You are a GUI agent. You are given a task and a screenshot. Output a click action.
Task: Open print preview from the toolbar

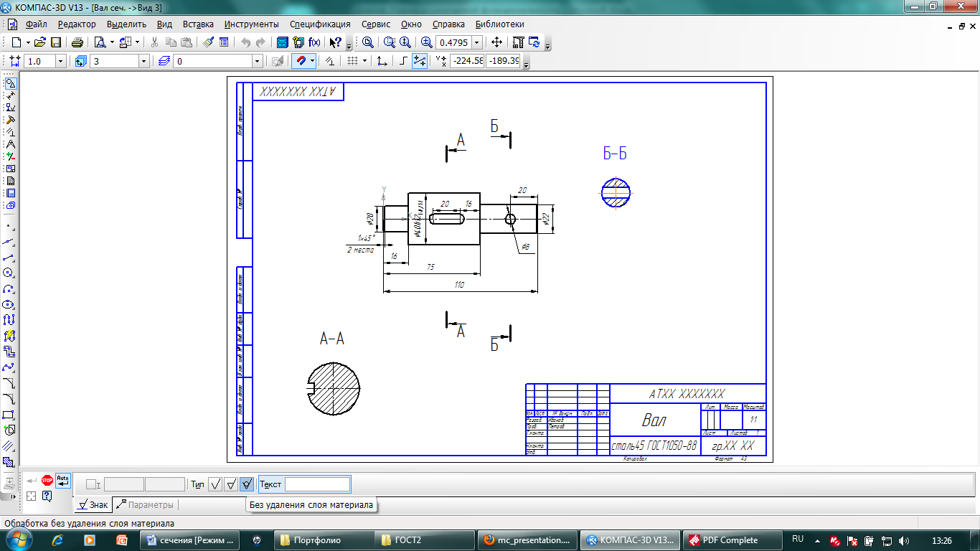(100, 42)
